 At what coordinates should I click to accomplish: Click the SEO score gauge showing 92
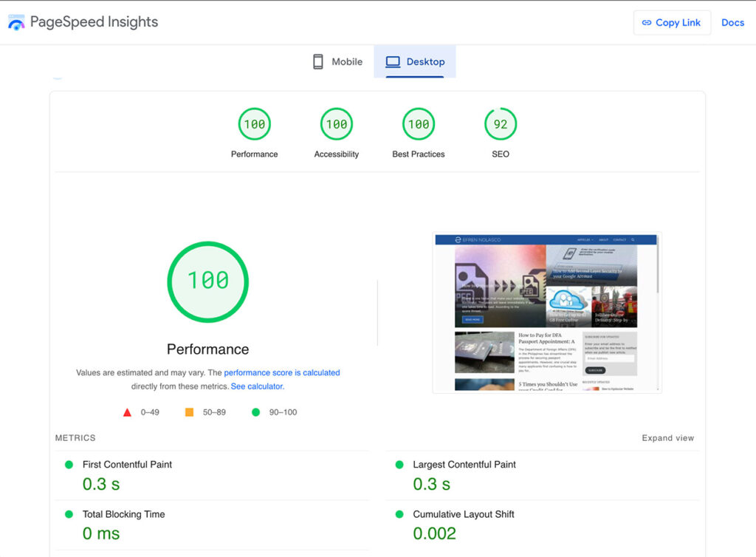tap(501, 124)
